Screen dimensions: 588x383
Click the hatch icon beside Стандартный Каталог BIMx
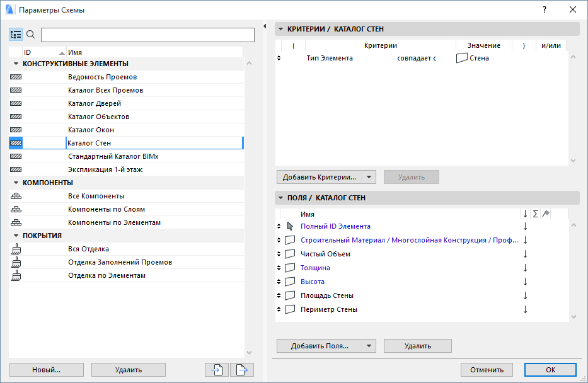[x=16, y=156]
